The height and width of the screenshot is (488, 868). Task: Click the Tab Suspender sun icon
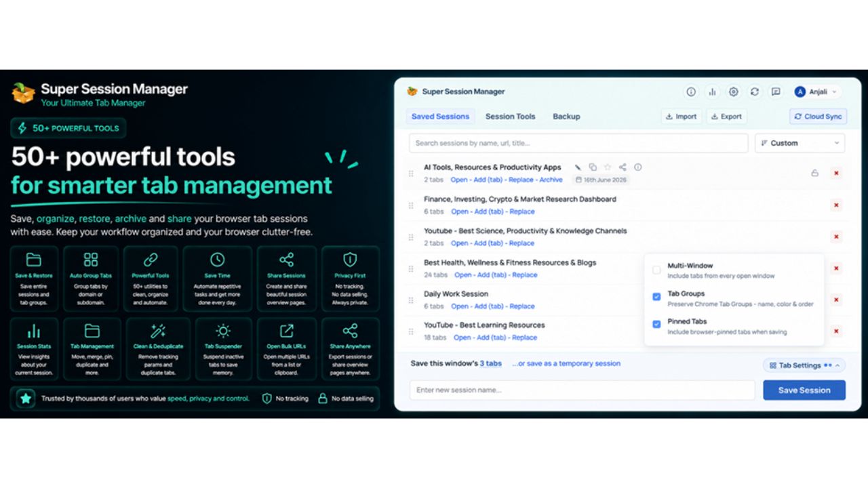222,331
